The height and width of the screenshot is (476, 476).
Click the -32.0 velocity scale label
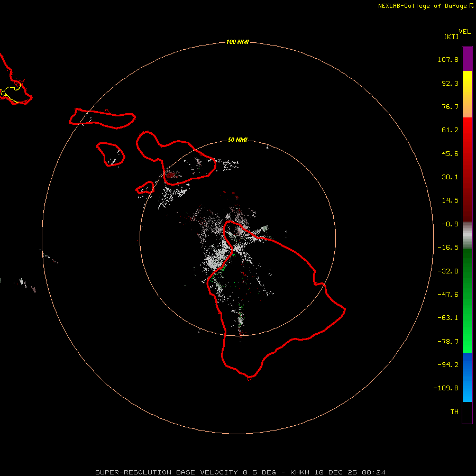click(448, 271)
